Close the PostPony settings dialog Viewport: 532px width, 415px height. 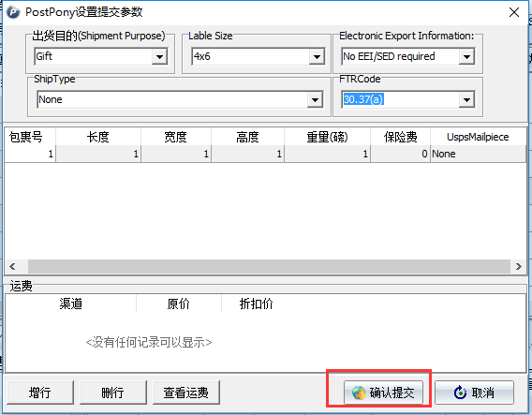(514, 12)
